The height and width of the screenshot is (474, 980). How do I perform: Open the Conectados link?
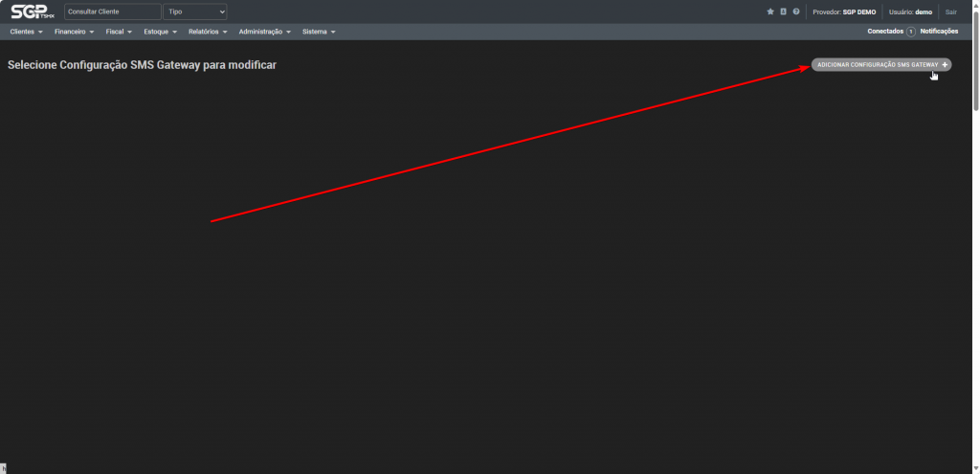pyautogui.click(x=884, y=32)
